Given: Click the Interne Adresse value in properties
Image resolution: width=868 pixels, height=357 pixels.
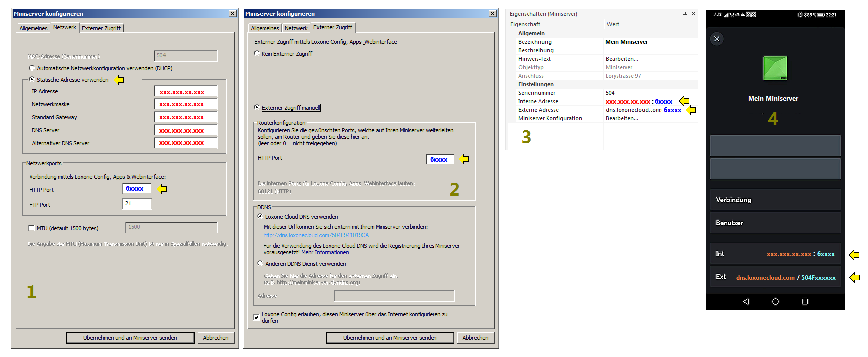Looking at the screenshot, I should click(x=639, y=101).
